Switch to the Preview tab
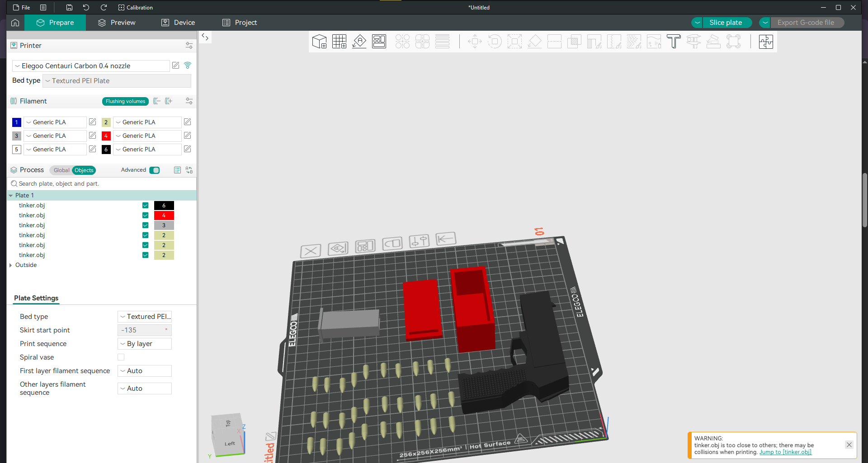This screenshot has width=868, height=463. click(117, 23)
